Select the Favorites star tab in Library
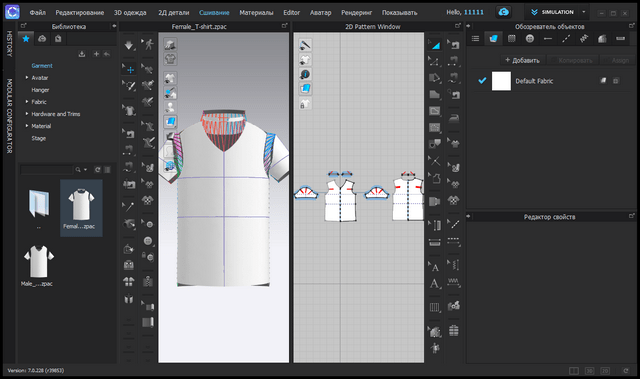The image size is (640, 379). [26, 39]
